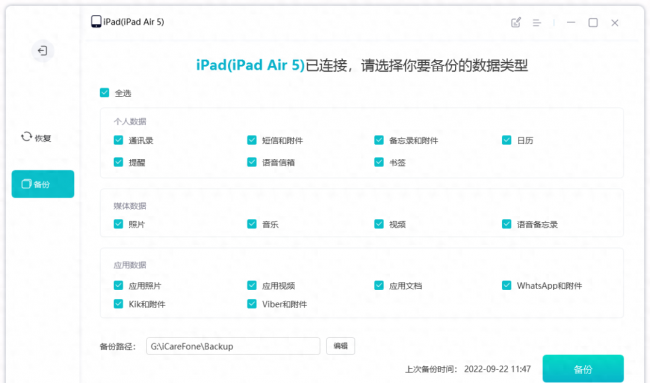Uncheck the 备忘录和附件 checkbox
650x383 pixels.
pyautogui.click(x=379, y=140)
